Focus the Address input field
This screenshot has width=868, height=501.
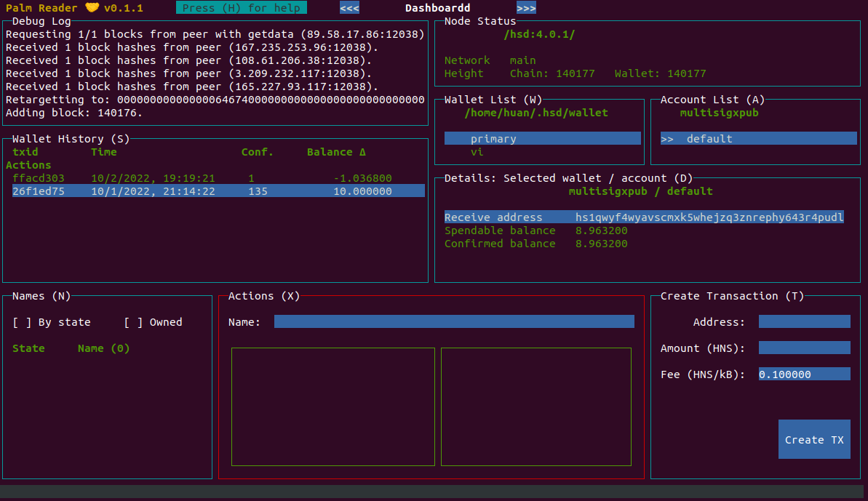click(x=805, y=321)
